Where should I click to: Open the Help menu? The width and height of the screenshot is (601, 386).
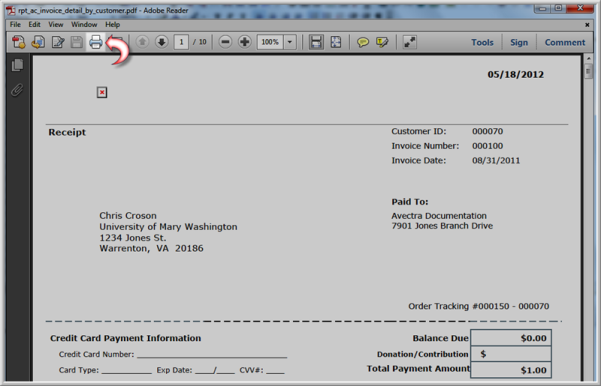pos(113,25)
